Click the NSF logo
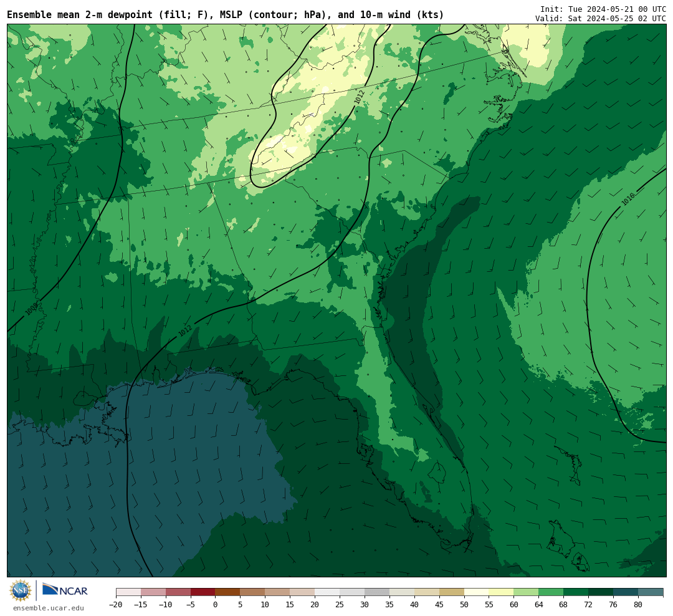This screenshot has width=673, height=616. 21,590
